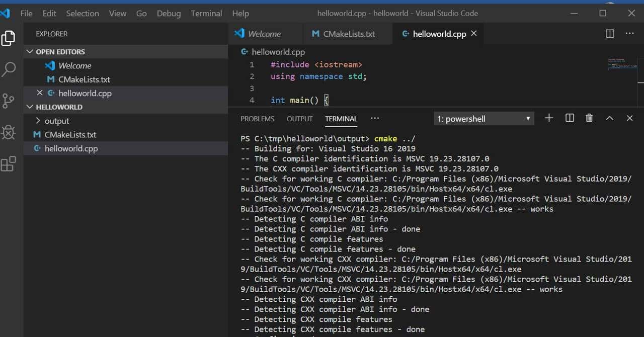Open the 1: powershell terminal selector
The width and height of the screenshot is (644, 337).
coord(483,118)
